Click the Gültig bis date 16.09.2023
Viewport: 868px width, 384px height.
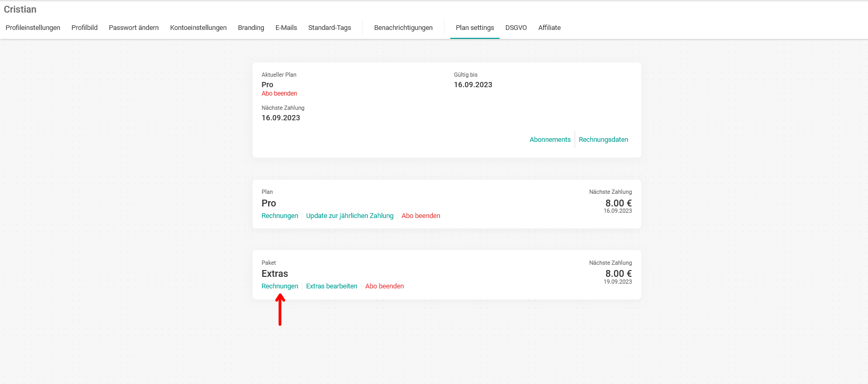coord(473,85)
